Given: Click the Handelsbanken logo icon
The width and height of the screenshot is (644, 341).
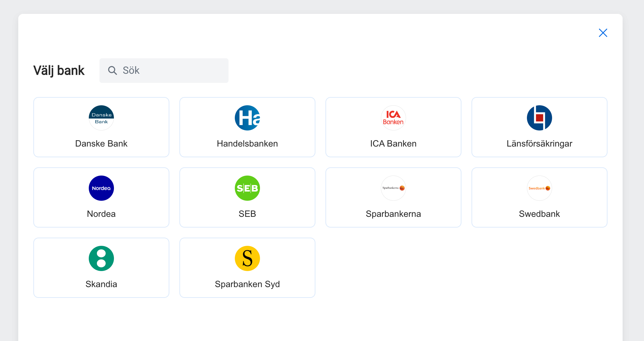Looking at the screenshot, I should click(x=247, y=118).
